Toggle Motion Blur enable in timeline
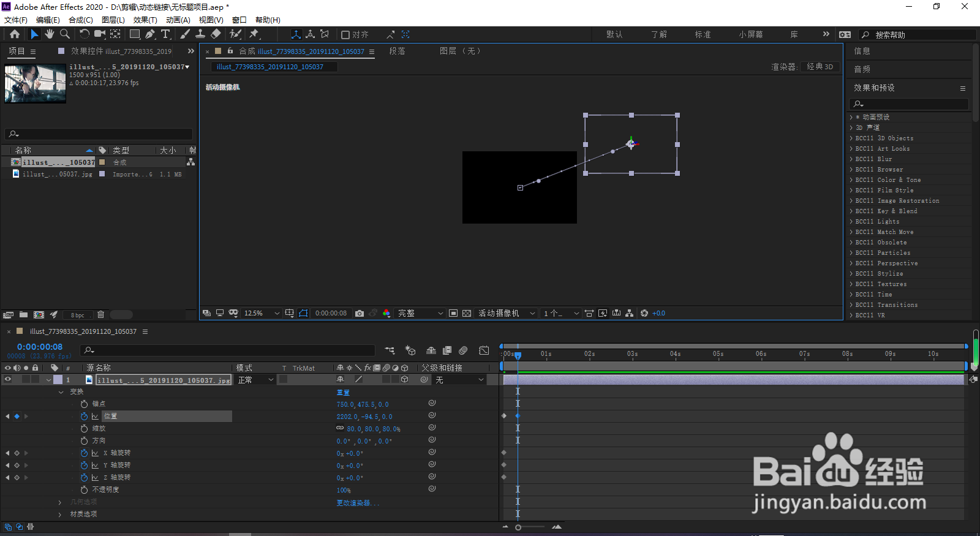Screen dimensions: 980x536 (463, 350)
